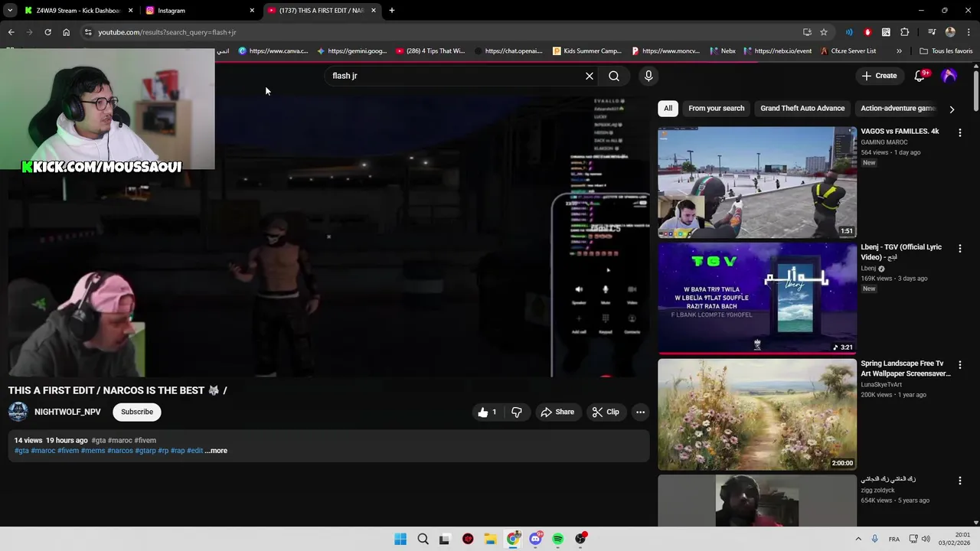This screenshot has height=551, width=980.
Task: Click the Create button
Action: coord(879,76)
